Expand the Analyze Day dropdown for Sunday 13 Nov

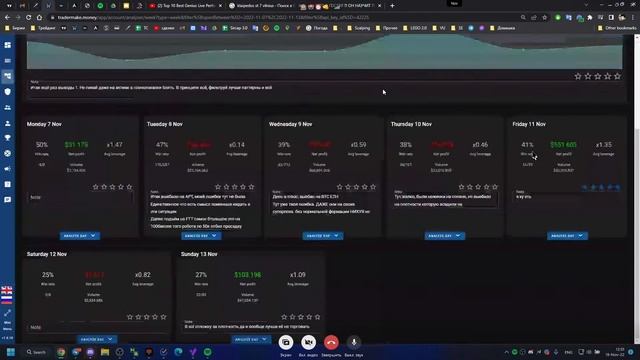pos(251,339)
